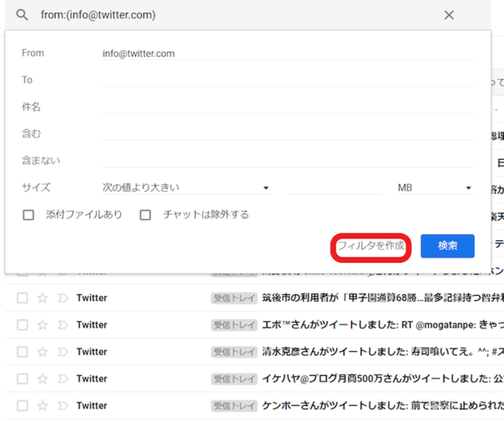The image size is (504, 421).
Task: Click the size value input field
Action: point(335,187)
